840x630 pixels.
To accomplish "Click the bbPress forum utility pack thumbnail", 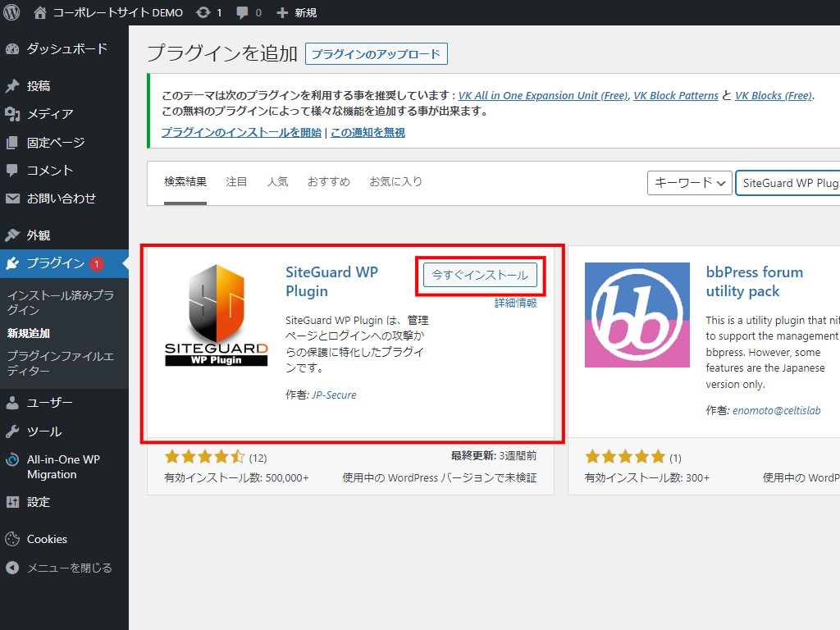I will (637, 315).
